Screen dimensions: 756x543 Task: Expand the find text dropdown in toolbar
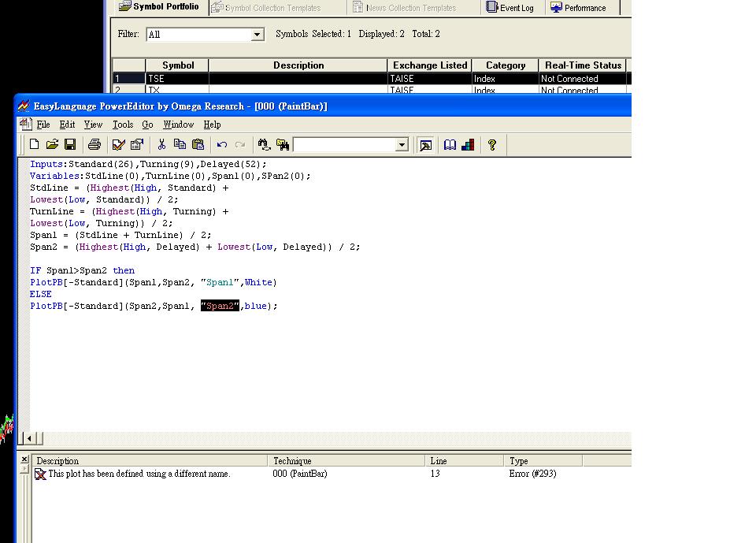pyautogui.click(x=401, y=145)
